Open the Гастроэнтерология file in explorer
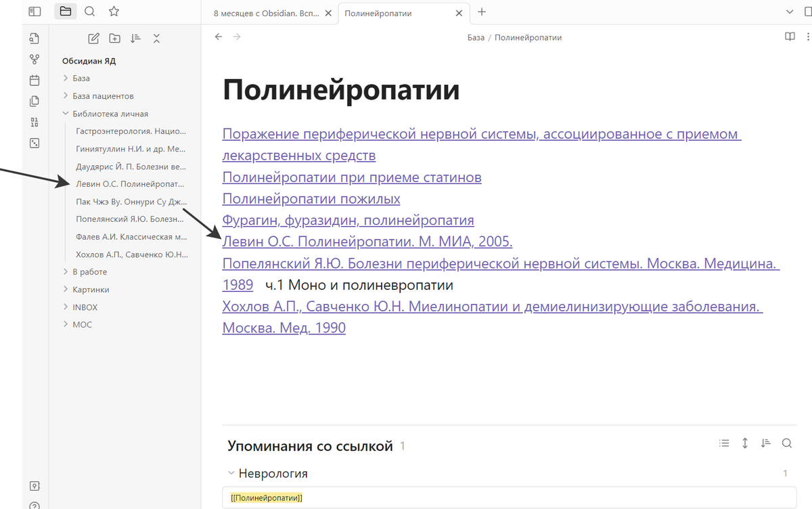 point(131,131)
